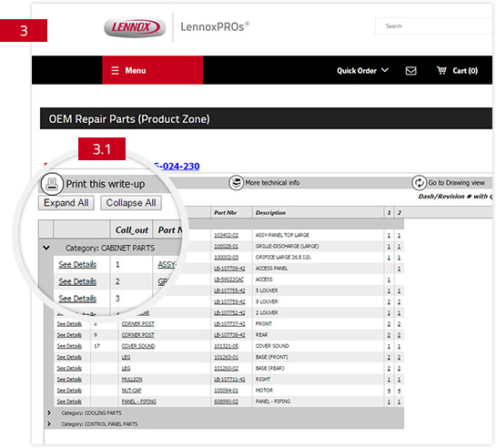The height and width of the screenshot is (448, 496).
Task: Open the Quick Order dropdown
Action: tap(362, 70)
